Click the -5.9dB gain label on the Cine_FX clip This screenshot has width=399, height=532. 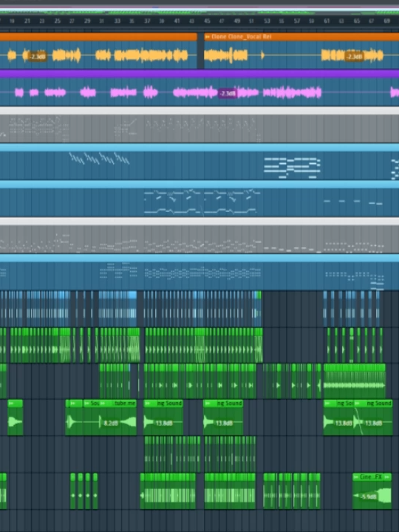(x=369, y=497)
